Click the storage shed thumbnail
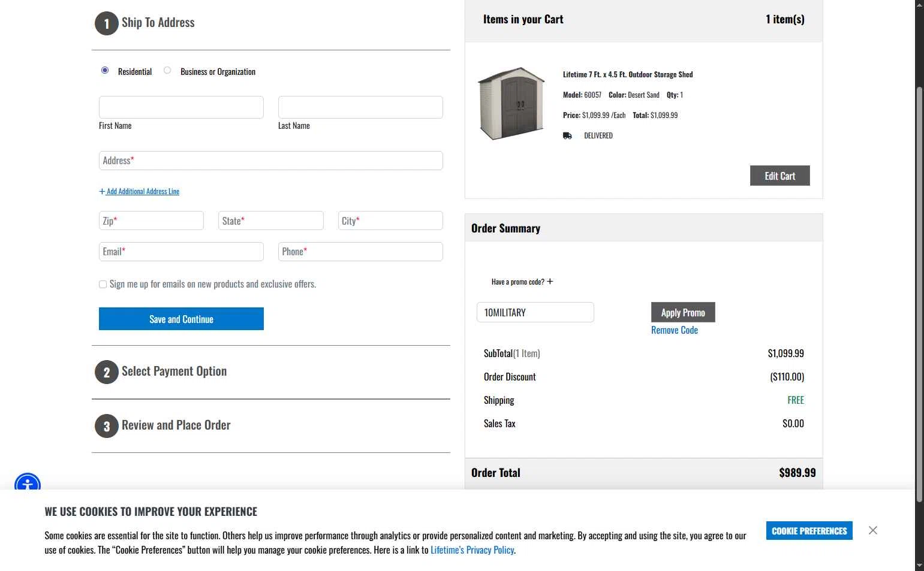The image size is (924, 571). 511,104
